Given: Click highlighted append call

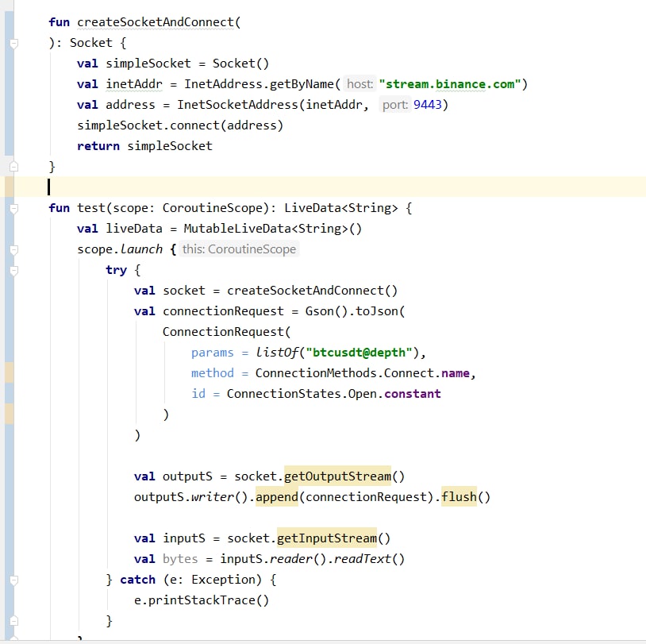Looking at the screenshot, I should (x=276, y=497).
